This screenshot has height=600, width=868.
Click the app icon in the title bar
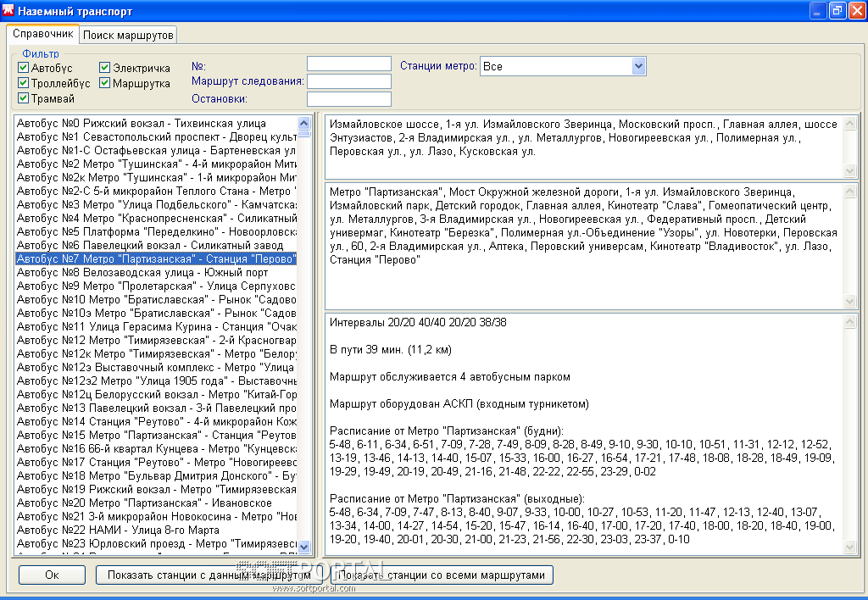[x=8, y=10]
